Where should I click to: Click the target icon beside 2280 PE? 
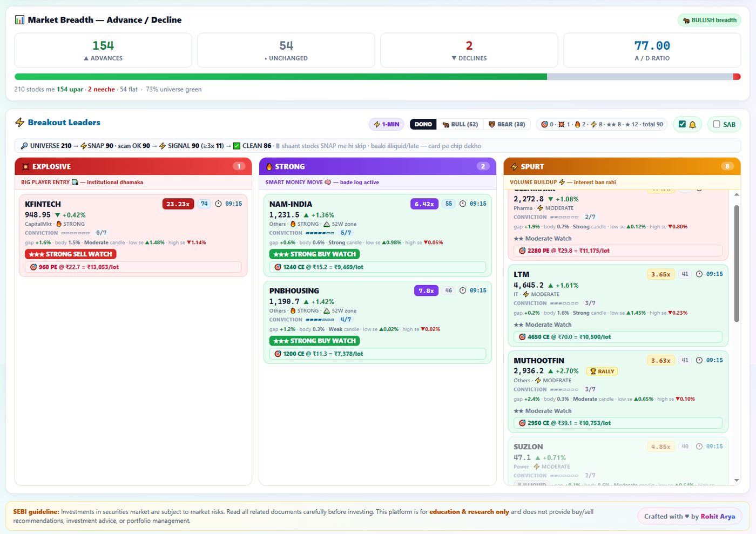pos(522,251)
